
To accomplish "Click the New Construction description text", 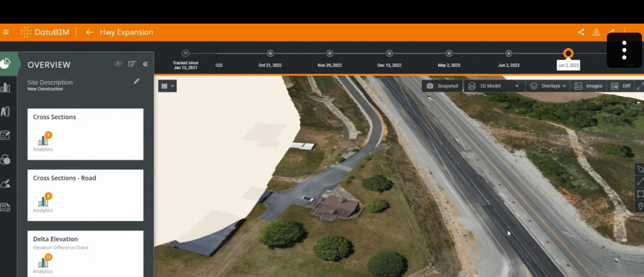I will pyautogui.click(x=45, y=89).
